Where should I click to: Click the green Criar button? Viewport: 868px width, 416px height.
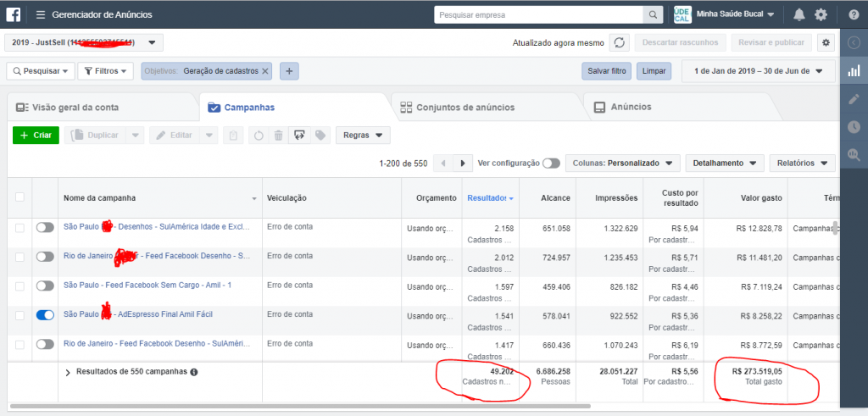pos(36,136)
